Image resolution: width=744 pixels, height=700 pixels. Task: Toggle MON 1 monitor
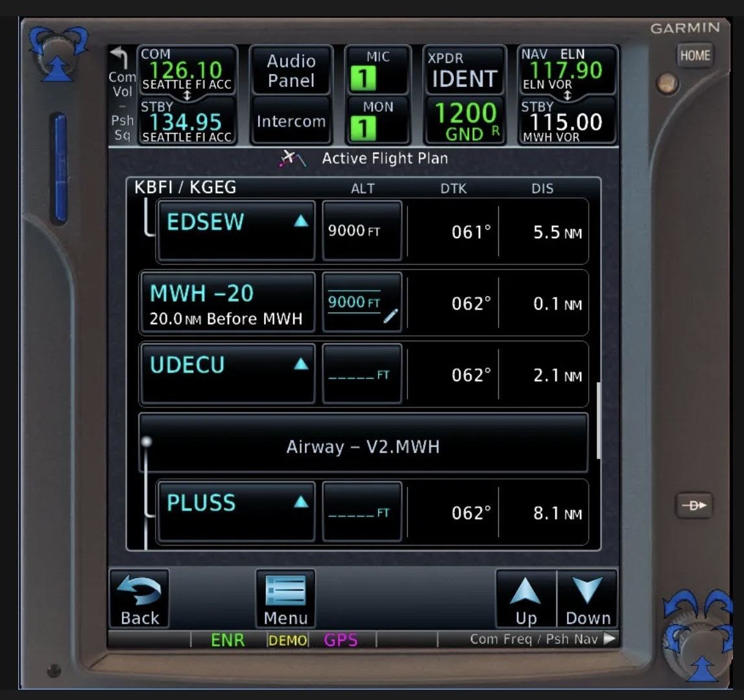tap(378, 121)
